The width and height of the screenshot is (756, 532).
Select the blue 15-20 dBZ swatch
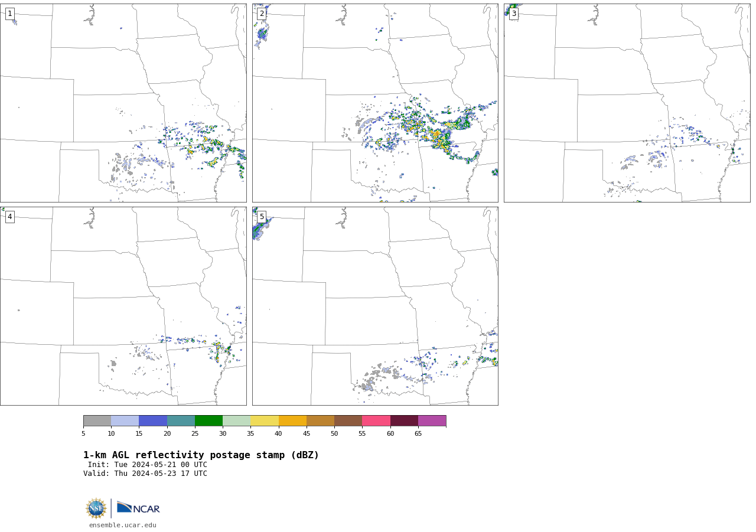tap(153, 420)
